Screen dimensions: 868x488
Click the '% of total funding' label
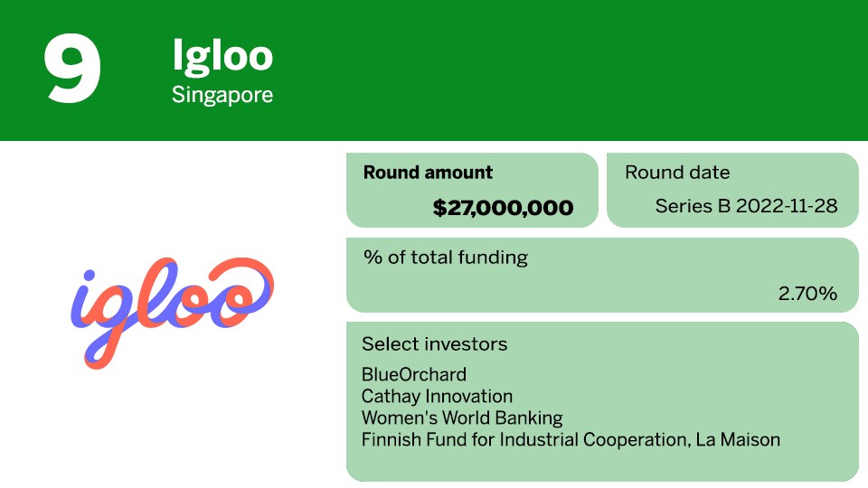pyautogui.click(x=445, y=258)
